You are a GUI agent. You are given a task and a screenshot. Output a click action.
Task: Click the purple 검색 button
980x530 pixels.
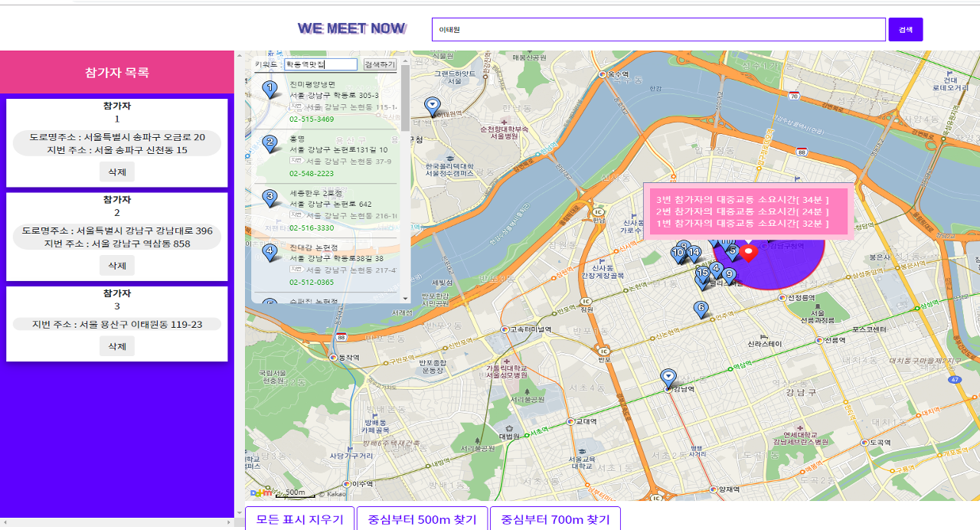[x=906, y=29]
